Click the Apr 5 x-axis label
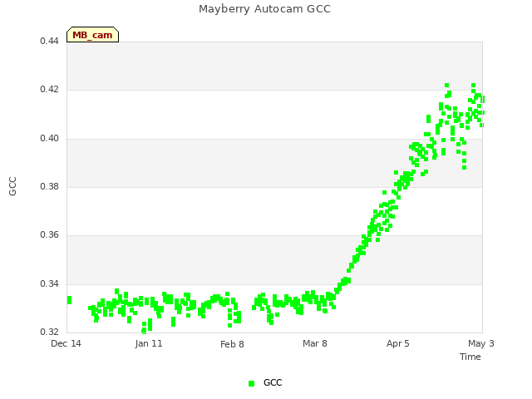 [397, 343]
